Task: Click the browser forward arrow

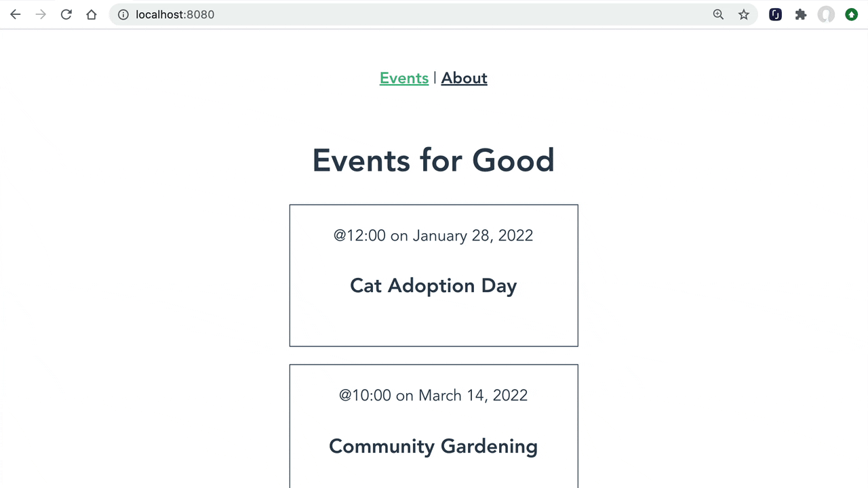Action: click(41, 14)
